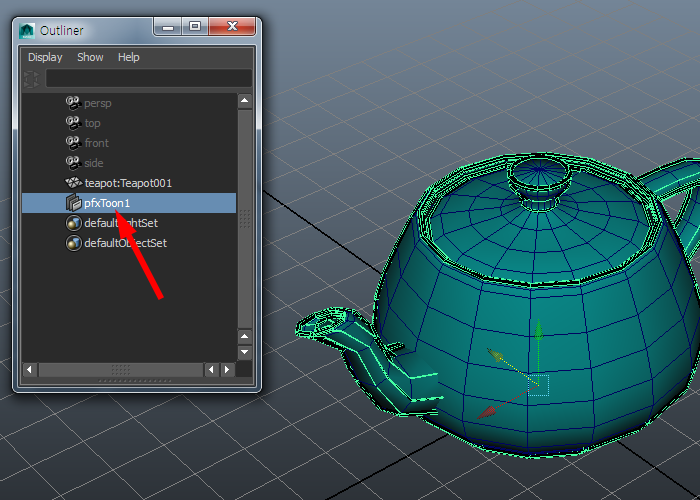Screen dimensions: 700x500
Task: Open the Show menu in Outliner
Action: coord(90,57)
